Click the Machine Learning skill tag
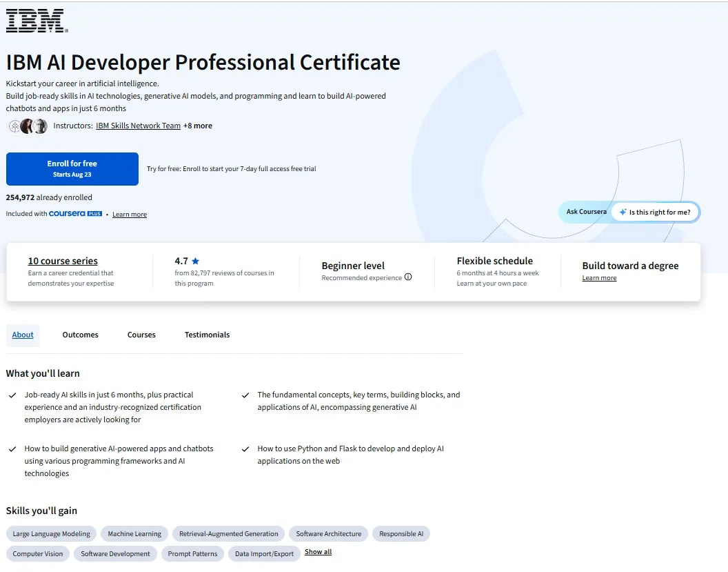Image resolution: width=728 pixels, height=572 pixels. (134, 534)
